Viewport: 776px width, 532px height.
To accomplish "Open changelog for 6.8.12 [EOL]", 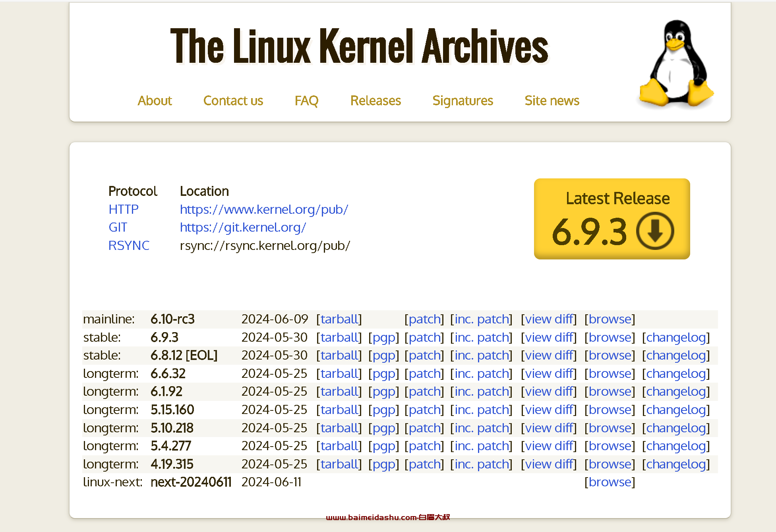I will point(676,355).
